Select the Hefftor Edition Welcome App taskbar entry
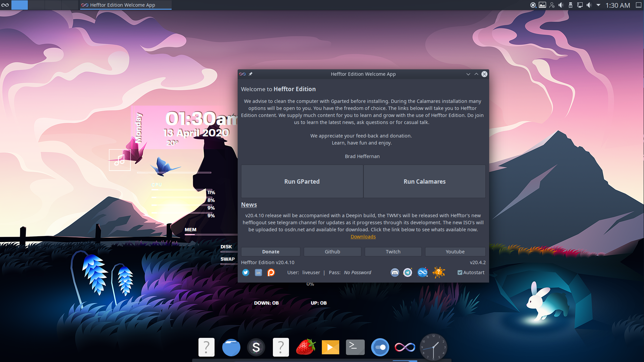644x362 pixels. tap(126, 5)
